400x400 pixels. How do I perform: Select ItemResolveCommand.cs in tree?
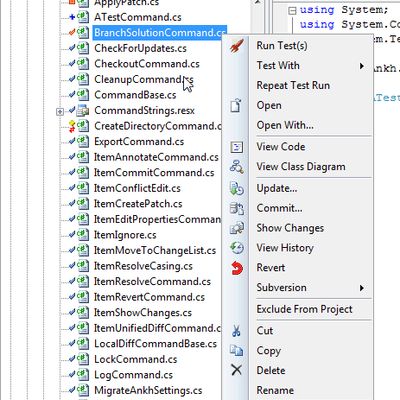[x=152, y=281]
